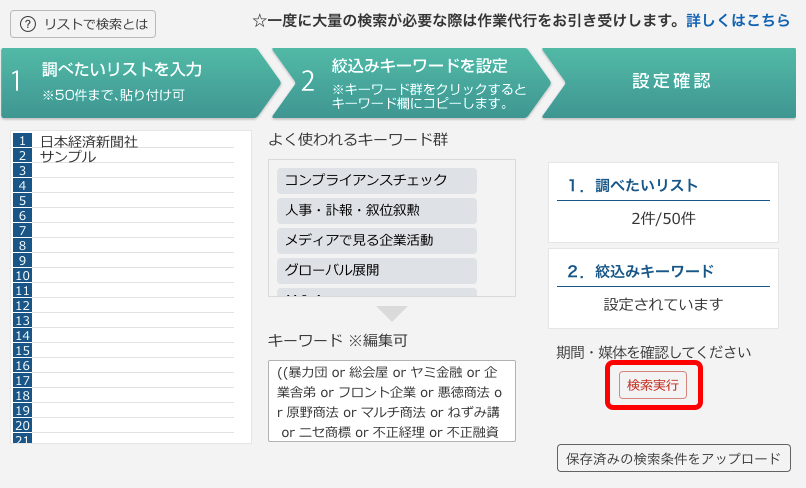806x488 pixels.
Task: Switch to the 設定確認 step
Action: pyautogui.click(x=671, y=81)
